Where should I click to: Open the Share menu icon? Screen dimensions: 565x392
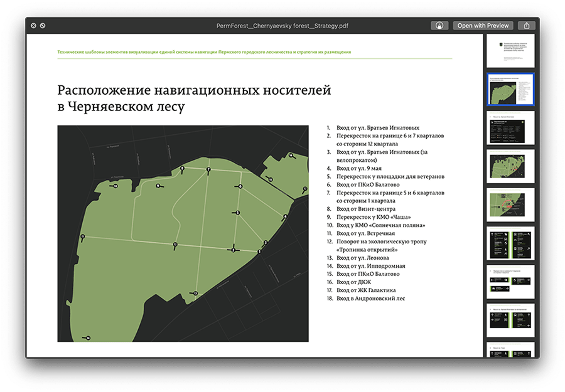pos(527,26)
